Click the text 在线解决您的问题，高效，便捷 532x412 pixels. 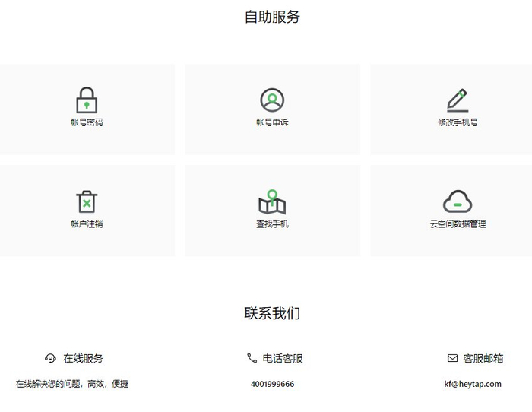pos(72,384)
